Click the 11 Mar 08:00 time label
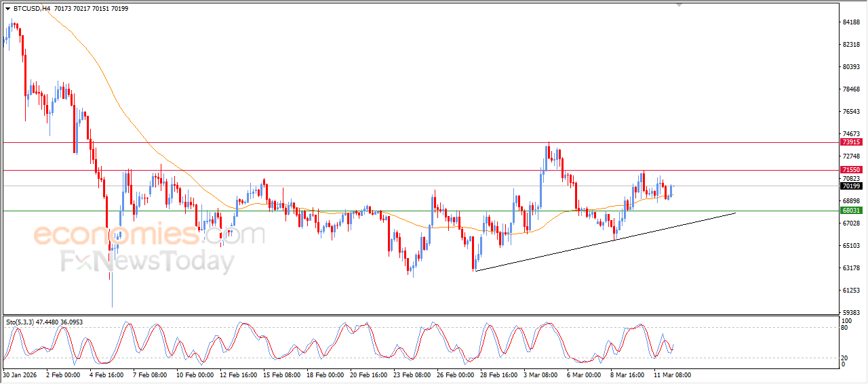Screen dimensions: 868x384 [672, 375]
